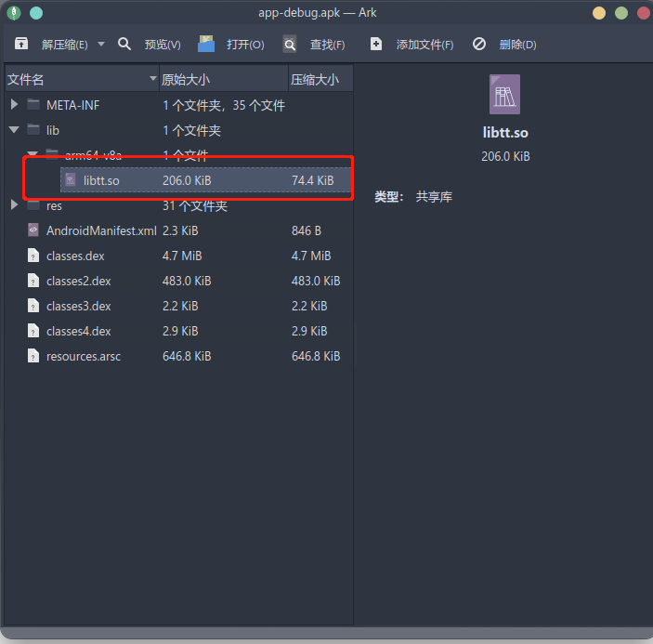
Task: Select the arm64-v8a folder icon
Action: (x=52, y=153)
